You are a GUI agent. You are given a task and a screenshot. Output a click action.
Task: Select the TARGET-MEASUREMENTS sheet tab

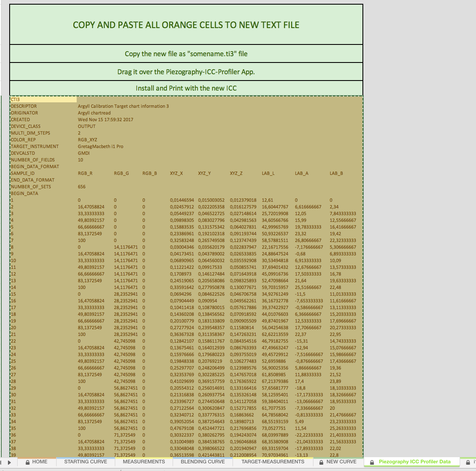coord(273,462)
